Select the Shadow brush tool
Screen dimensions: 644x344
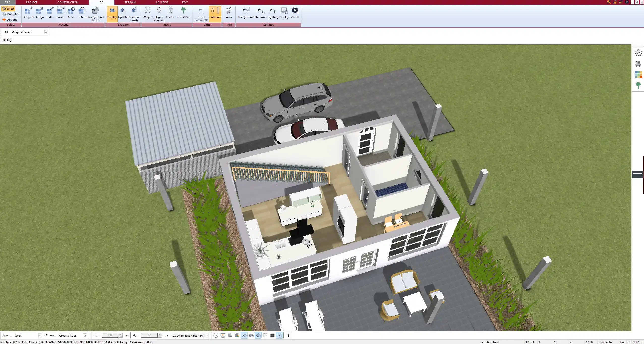134,14
